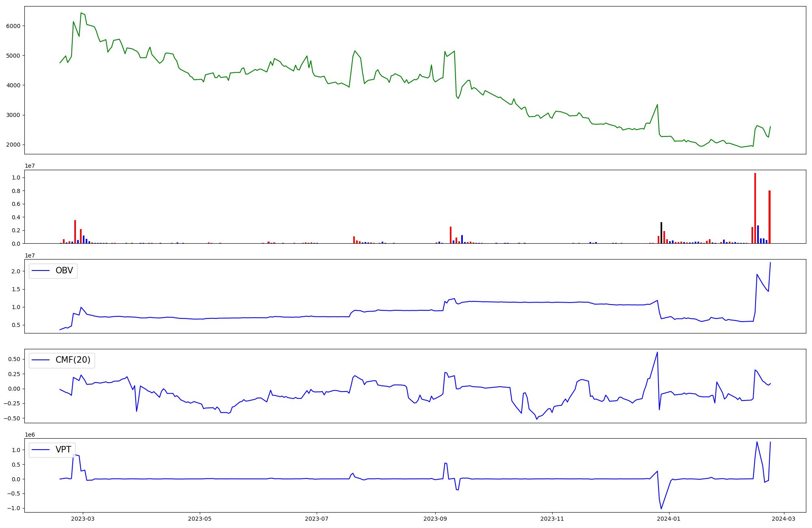Select the black volume bar near 2024-01
This screenshot has height=528, width=812.
(661, 233)
